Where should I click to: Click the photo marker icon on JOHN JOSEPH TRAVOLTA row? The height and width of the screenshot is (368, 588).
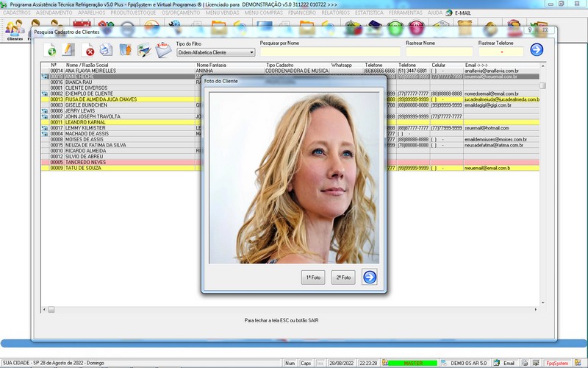click(45, 117)
